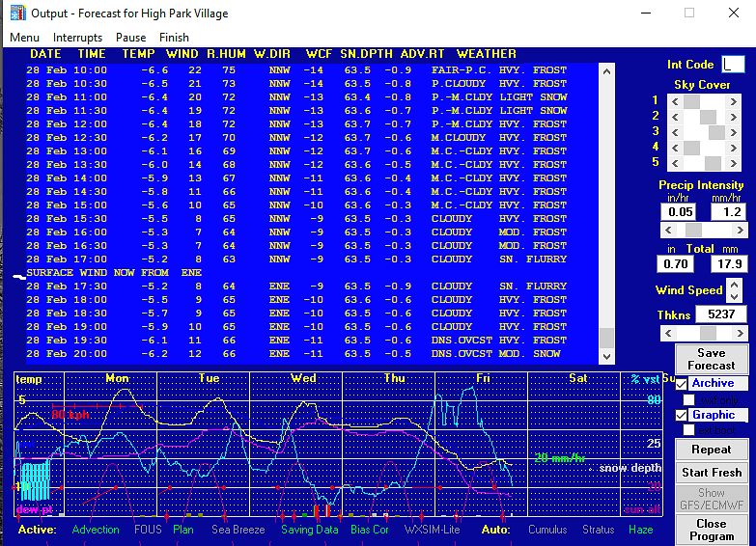The height and width of the screenshot is (546, 756).
Task: Click the Start Fresh button
Action: point(712,473)
